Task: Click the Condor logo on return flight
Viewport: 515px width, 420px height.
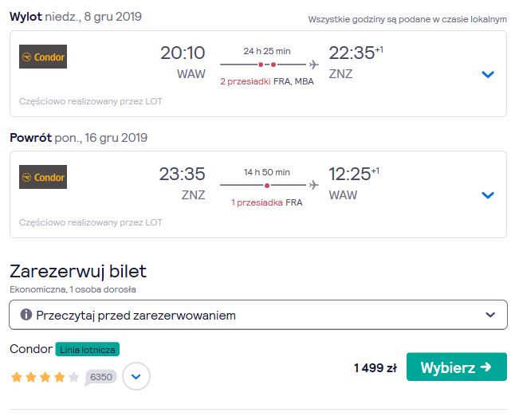Action: click(x=43, y=177)
